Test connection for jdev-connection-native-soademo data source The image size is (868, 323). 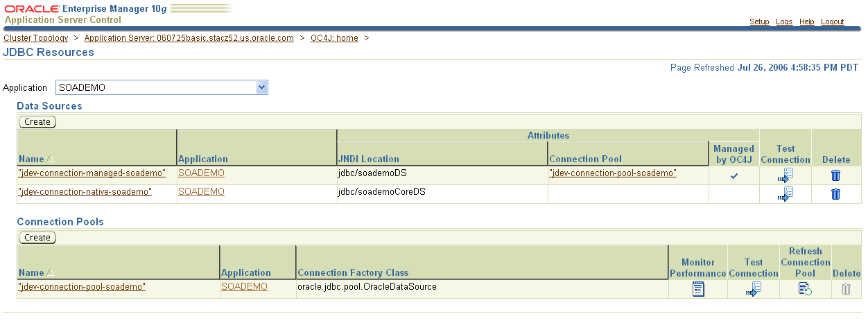(x=785, y=194)
